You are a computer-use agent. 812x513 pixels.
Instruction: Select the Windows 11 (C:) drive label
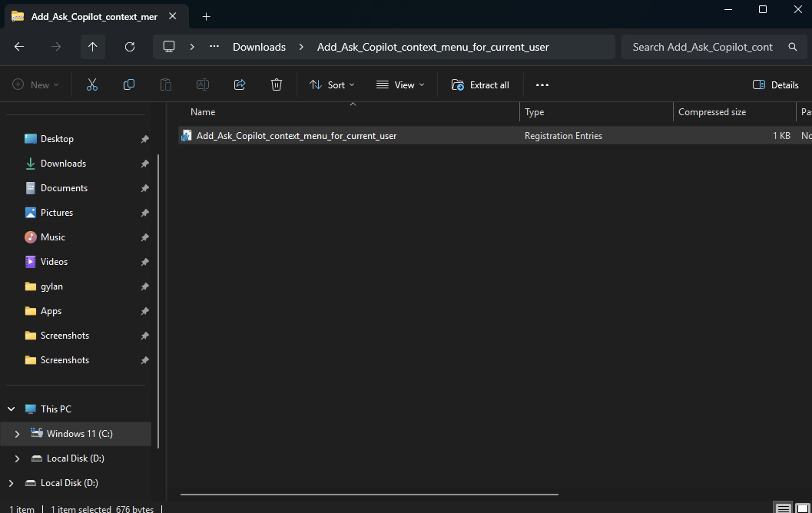(x=80, y=434)
